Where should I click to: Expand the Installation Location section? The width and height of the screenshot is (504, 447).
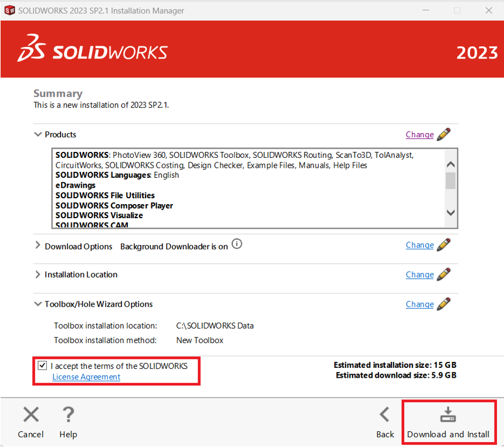[38, 275]
